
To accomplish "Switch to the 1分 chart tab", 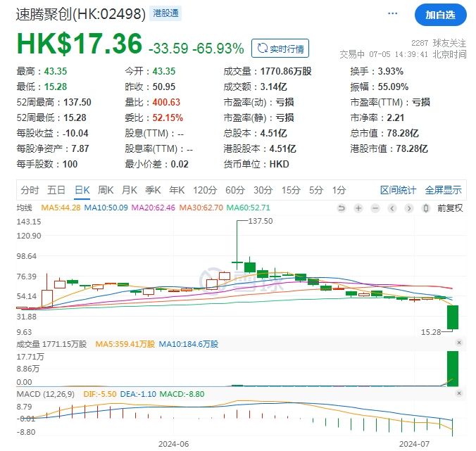I will pyautogui.click(x=339, y=190).
